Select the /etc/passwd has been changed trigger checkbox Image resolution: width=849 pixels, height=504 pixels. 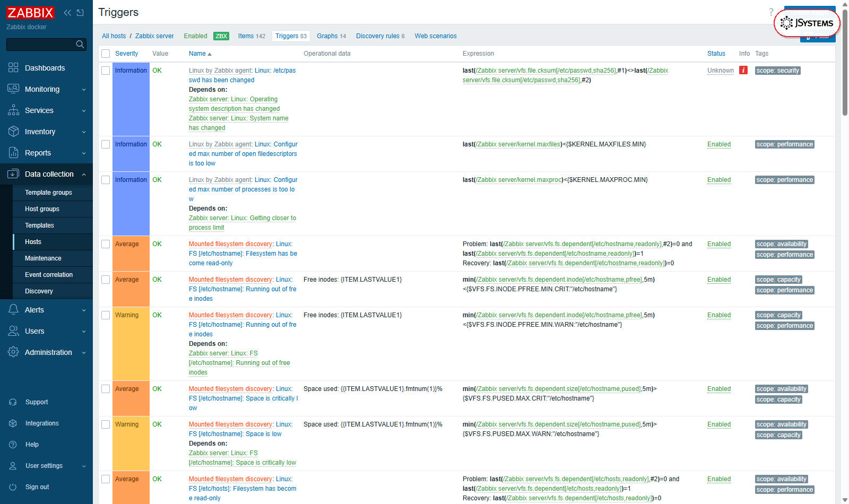[x=106, y=71]
